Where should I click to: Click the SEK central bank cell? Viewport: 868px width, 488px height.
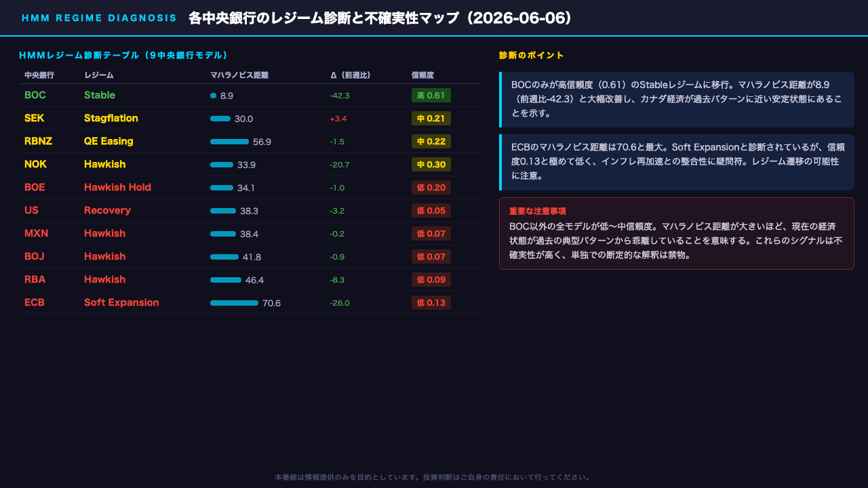[x=35, y=119]
